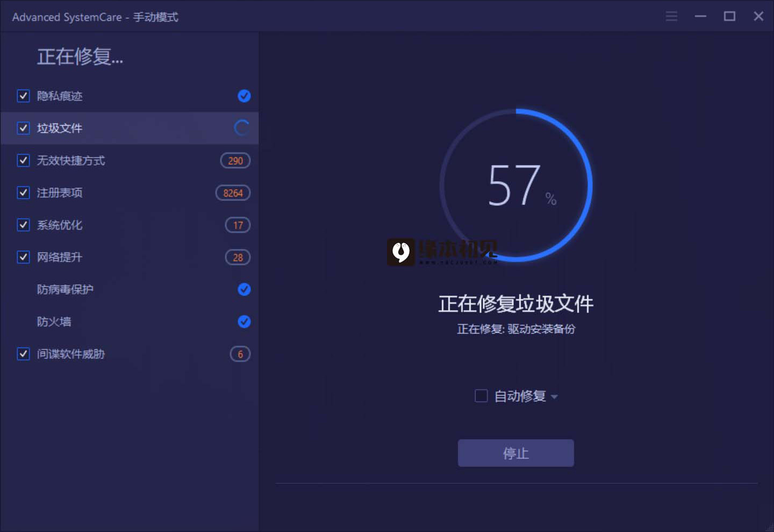Select the 垃圾文件 list item
Viewport: 774px width, 532px height.
pyautogui.click(x=130, y=128)
